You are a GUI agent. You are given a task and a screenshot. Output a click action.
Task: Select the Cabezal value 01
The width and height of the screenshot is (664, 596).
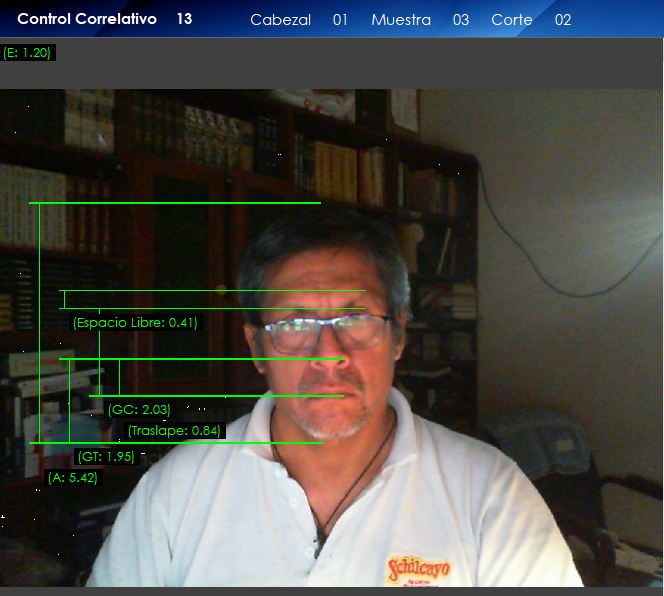coord(340,20)
